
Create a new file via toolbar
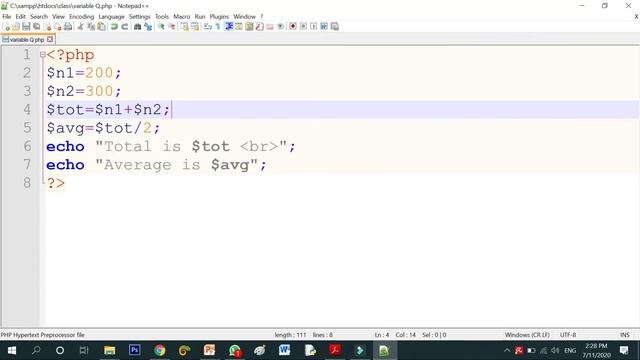tap(6, 27)
